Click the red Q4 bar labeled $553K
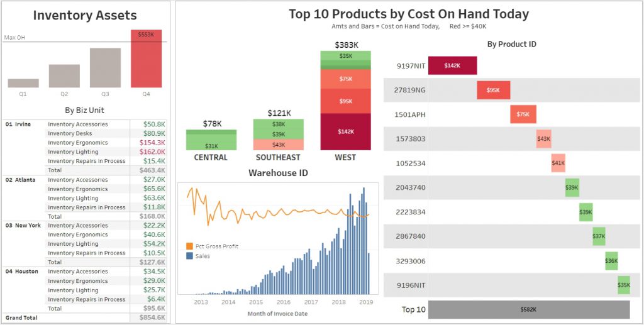 (146, 58)
